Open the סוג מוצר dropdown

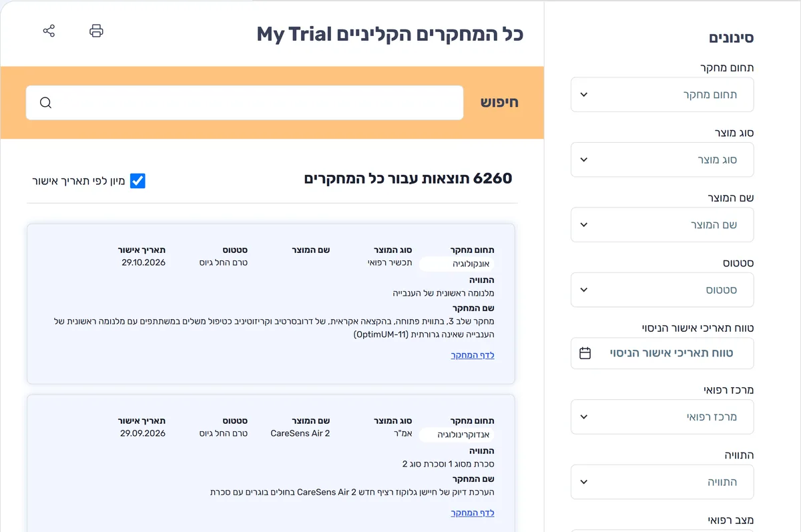662,160
